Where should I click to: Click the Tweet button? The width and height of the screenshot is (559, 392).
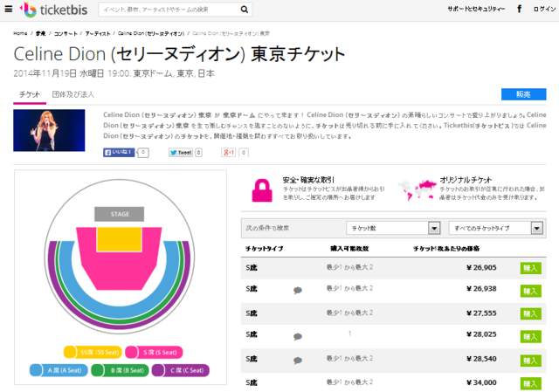(181, 153)
